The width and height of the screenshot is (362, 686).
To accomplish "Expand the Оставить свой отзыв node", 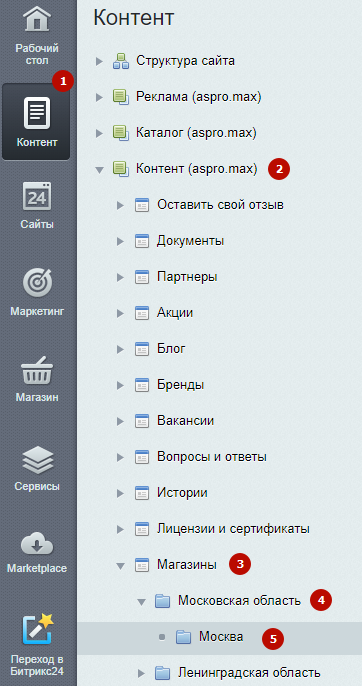I will pos(120,205).
